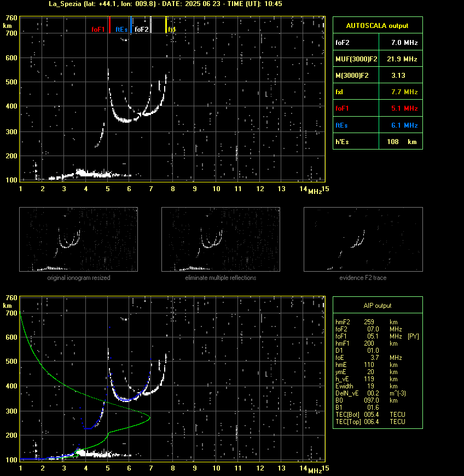Screen dimensions: 464x476
Task: Open the evidence F2 trace thumbnail
Action: [x=363, y=239]
